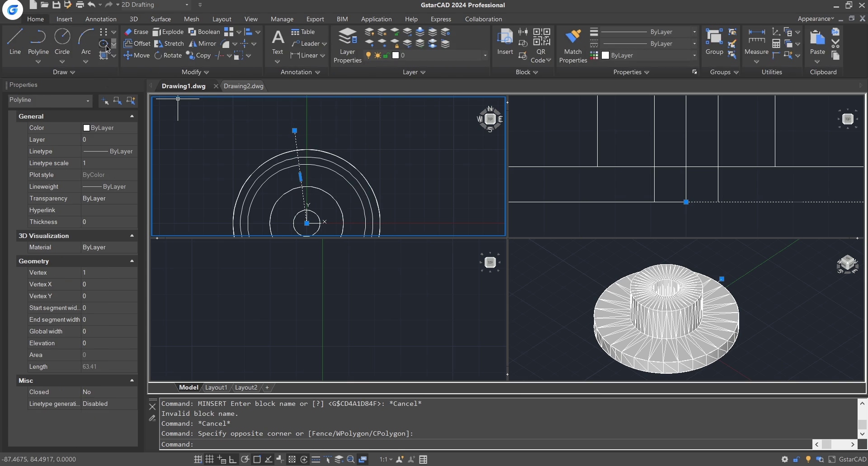The width and height of the screenshot is (868, 466).
Task: Toggle ortho mode in status bar
Action: (x=233, y=460)
